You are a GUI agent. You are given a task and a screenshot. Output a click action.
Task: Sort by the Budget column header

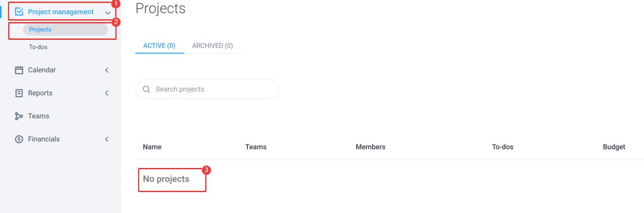tap(614, 147)
